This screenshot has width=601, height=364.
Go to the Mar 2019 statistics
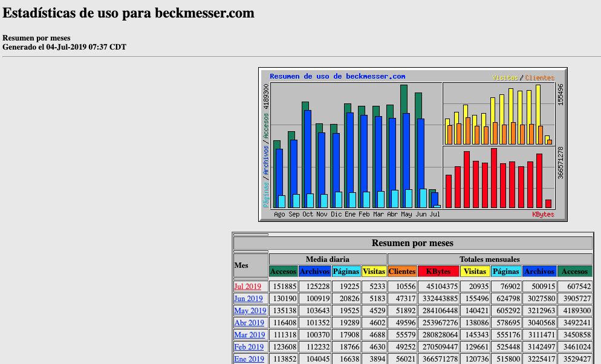pos(249,335)
